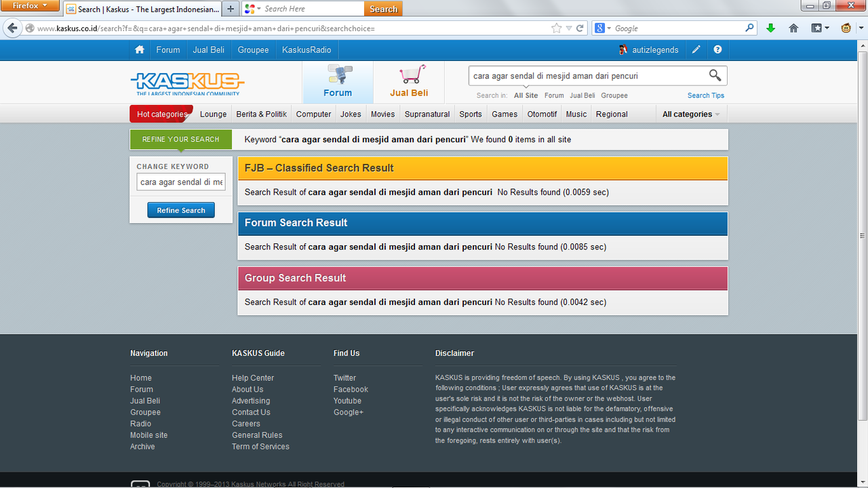The width and height of the screenshot is (868, 488).
Task: Click Hot categories red tab
Action: pyautogui.click(x=161, y=114)
